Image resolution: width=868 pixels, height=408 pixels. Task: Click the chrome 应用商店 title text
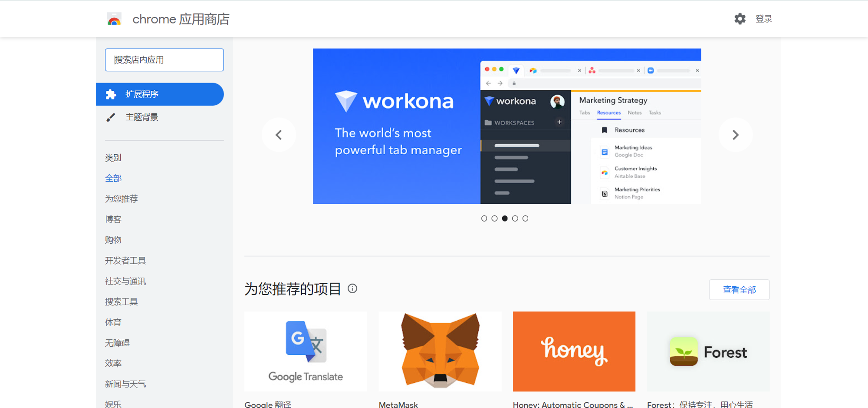click(x=181, y=19)
